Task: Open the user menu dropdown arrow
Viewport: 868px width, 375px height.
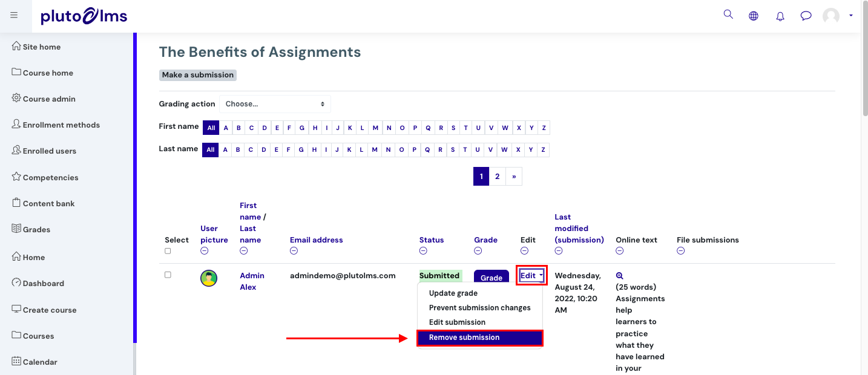Action: click(851, 16)
